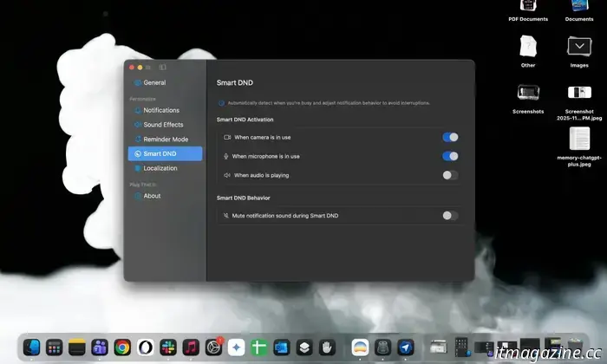Click the Smart DND page heading
The image size is (607, 364).
pyautogui.click(x=235, y=83)
